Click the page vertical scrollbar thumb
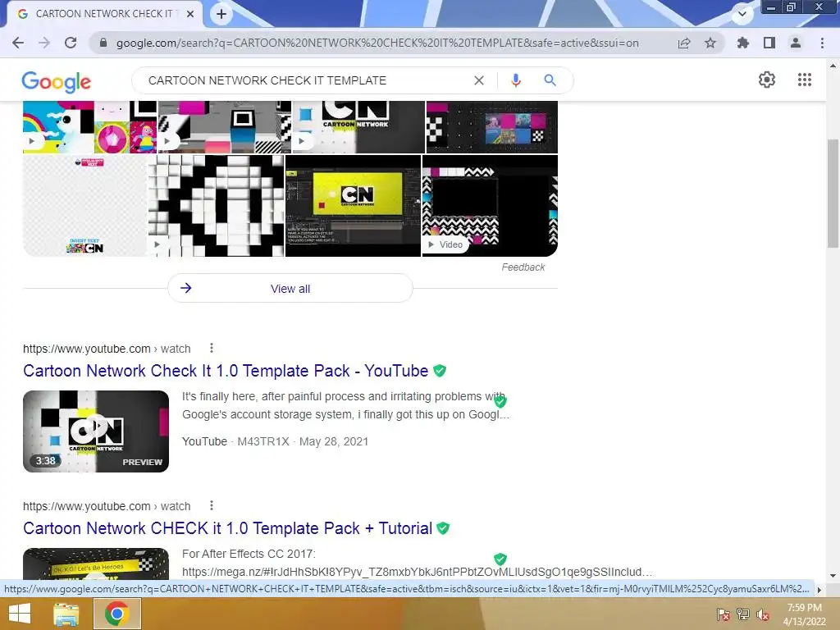Viewport: 840px width, 630px height. (833, 193)
